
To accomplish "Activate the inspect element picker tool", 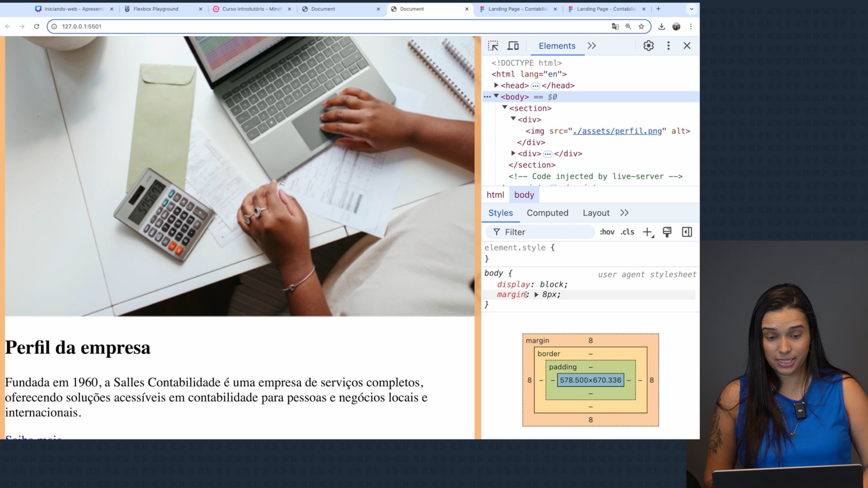I will point(493,46).
